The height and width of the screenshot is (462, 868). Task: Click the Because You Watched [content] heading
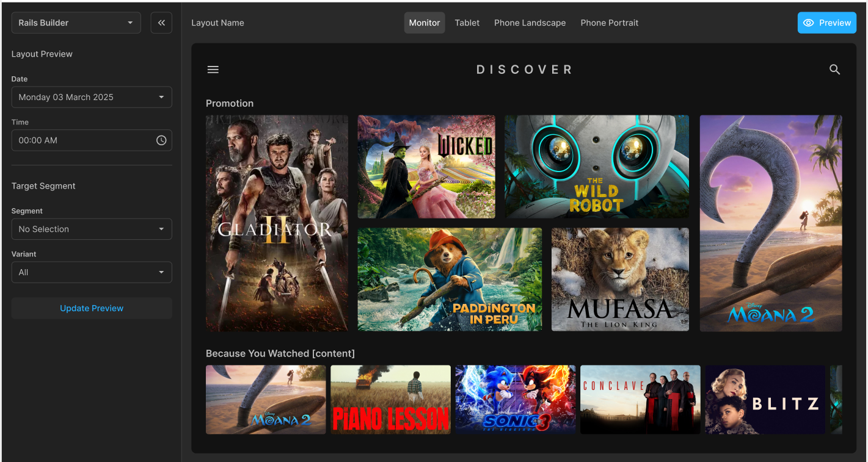click(x=280, y=353)
